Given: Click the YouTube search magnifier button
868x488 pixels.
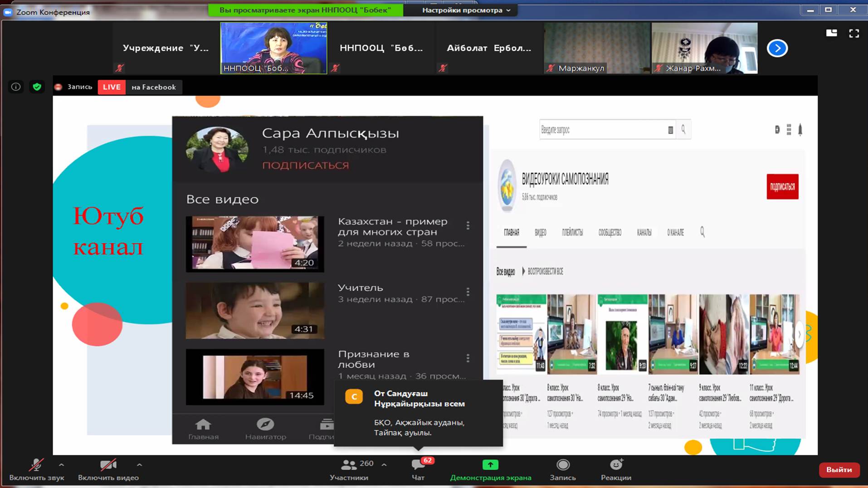Looking at the screenshot, I should [683, 130].
